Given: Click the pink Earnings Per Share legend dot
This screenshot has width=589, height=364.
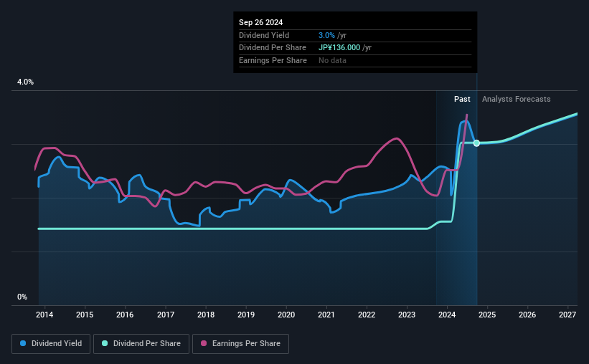Looking at the screenshot, I should pos(204,343).
